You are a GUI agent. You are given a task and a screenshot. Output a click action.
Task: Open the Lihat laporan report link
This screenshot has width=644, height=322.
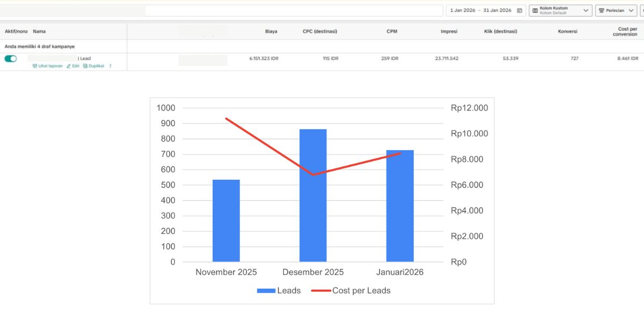(x=48, y=66)
